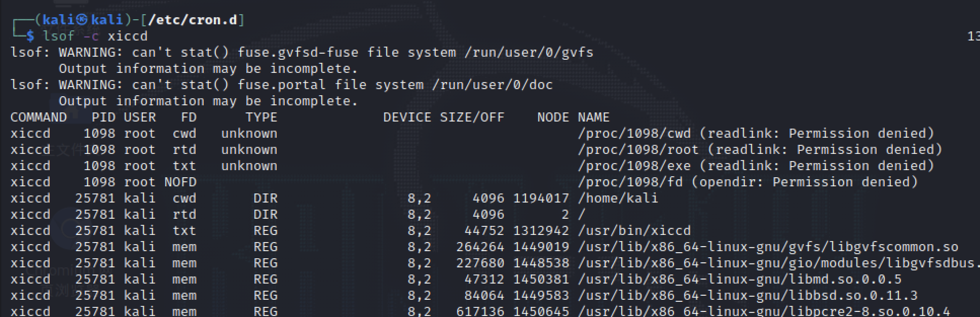
Task: Click the NAME column header
Action: coord(593,117)
